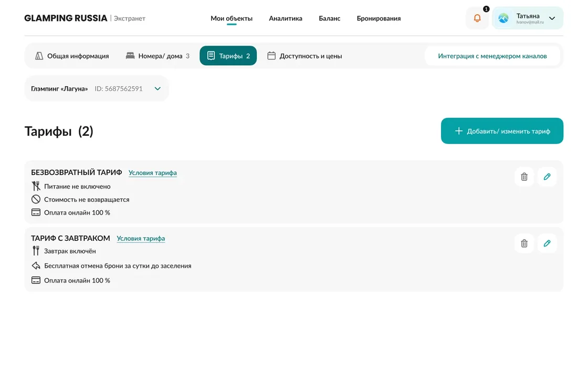
Task: Open the Баланс section
Action: pyautogui.click(x=330, y=18)
